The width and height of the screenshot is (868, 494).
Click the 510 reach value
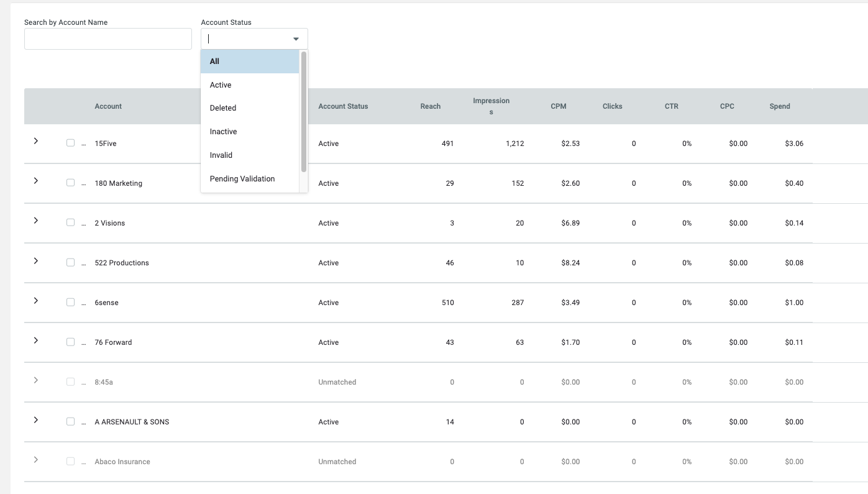click(x=447, y=303)
